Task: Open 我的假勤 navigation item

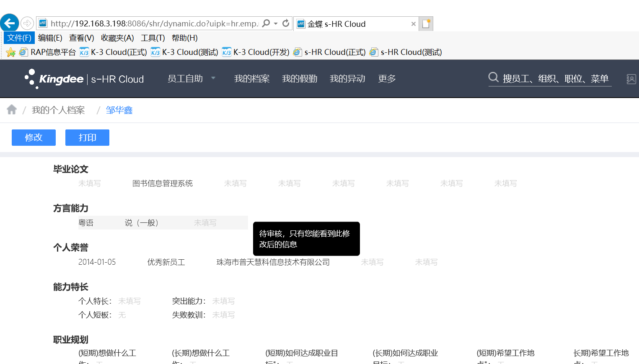Action: tap(300, 78)
